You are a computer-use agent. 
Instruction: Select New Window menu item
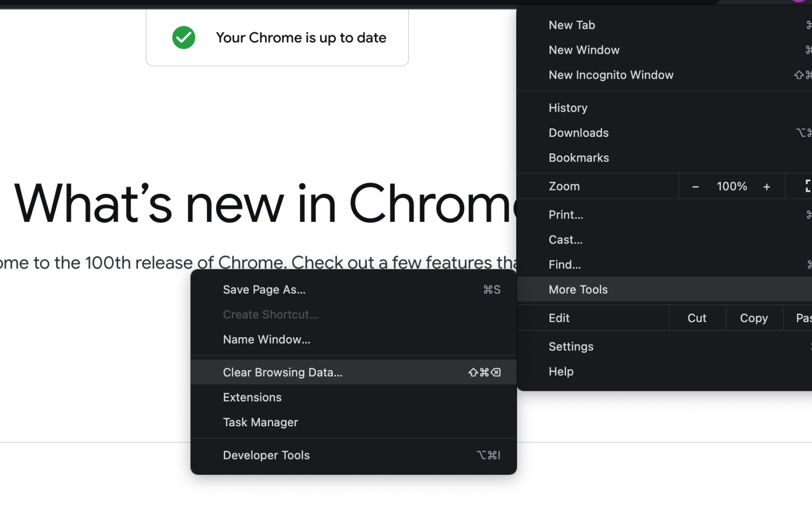coord(664,50)
